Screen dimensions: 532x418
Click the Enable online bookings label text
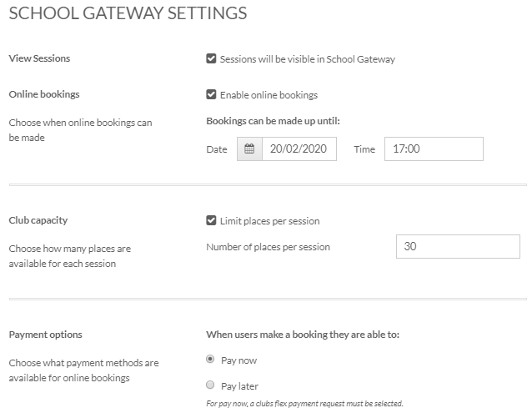click(269, 95)
